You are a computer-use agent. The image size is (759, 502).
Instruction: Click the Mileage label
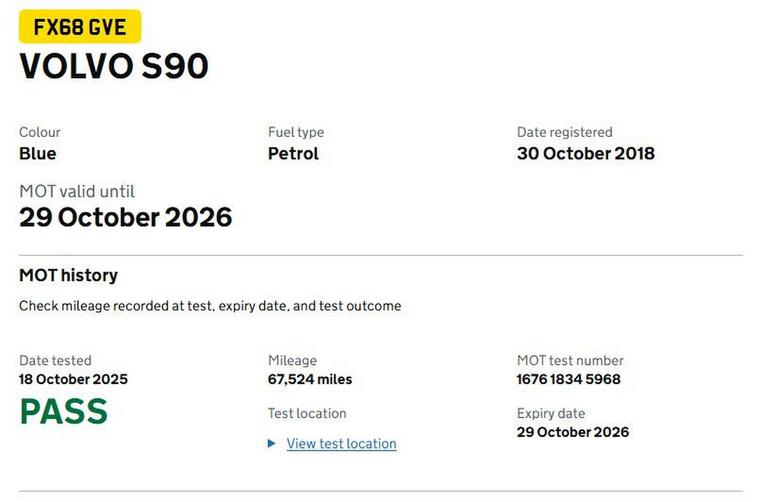[292, 361]
